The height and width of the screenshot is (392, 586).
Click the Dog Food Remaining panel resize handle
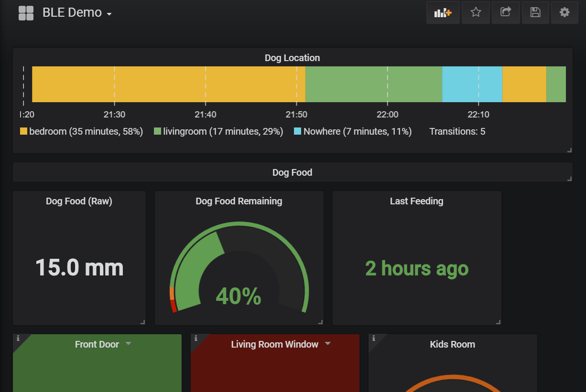tap(320, 322)
